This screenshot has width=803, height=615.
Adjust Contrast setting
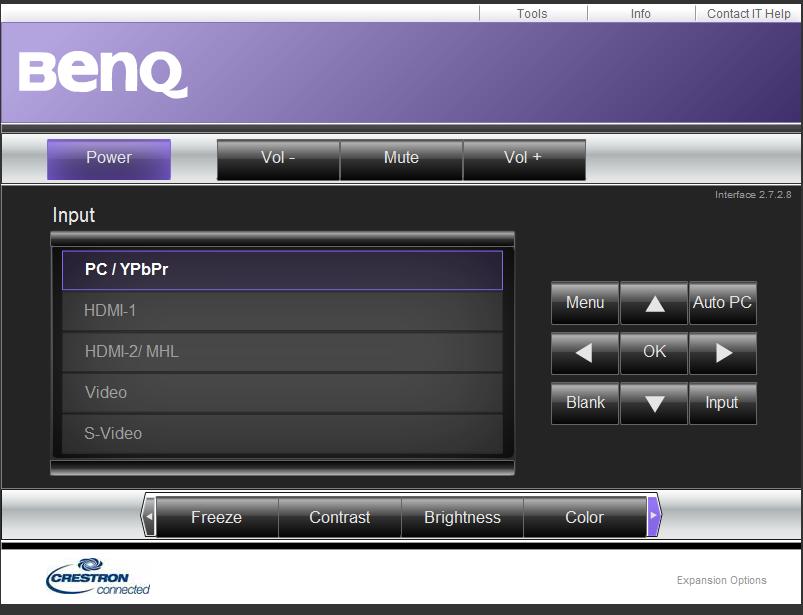340,517
